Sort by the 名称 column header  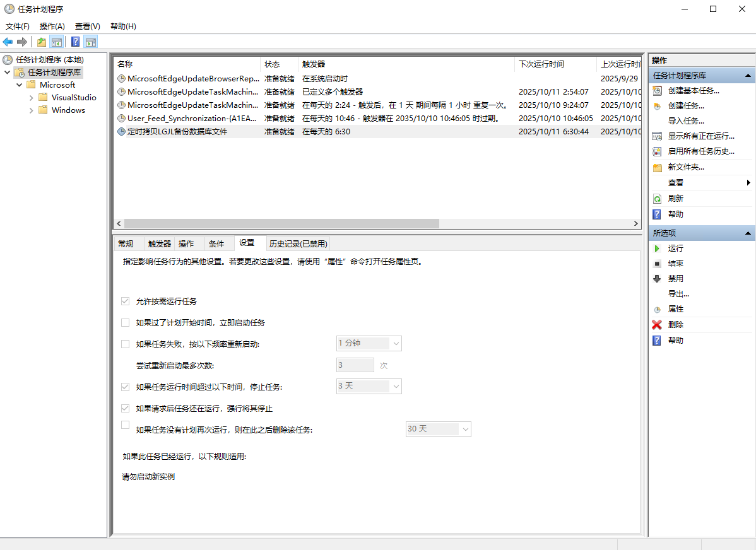(187, 64)
